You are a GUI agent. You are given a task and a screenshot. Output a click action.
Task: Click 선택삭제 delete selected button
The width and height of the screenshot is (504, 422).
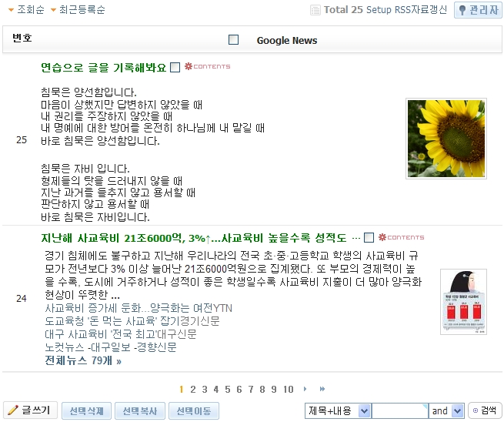(x=86, y=410)
